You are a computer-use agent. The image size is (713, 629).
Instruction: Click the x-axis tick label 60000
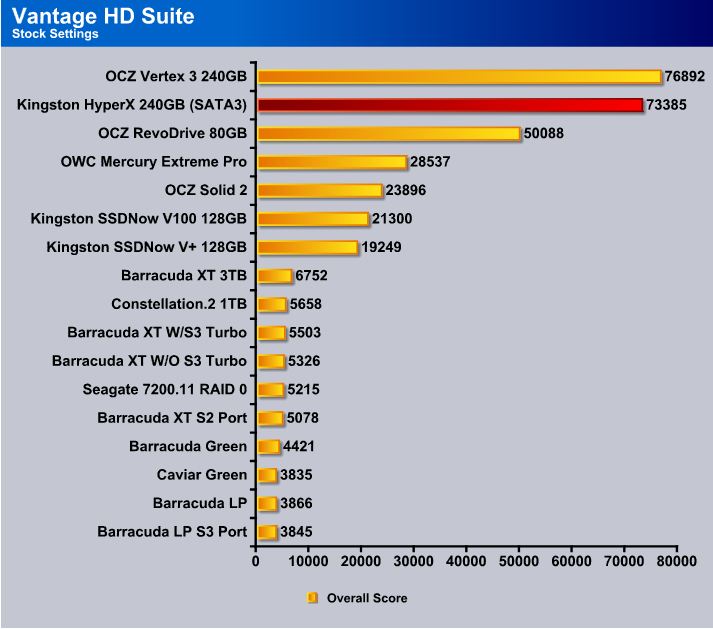pos(572,561)
